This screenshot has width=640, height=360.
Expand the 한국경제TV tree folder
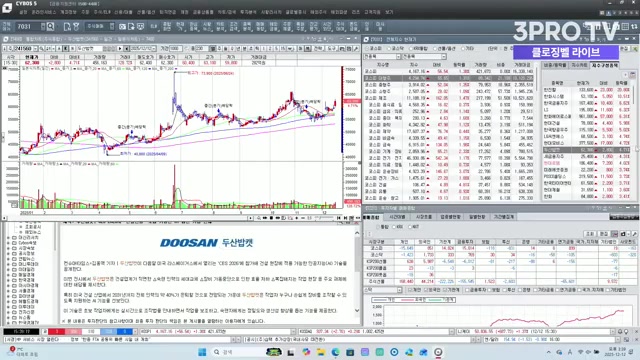pos(9,322)
